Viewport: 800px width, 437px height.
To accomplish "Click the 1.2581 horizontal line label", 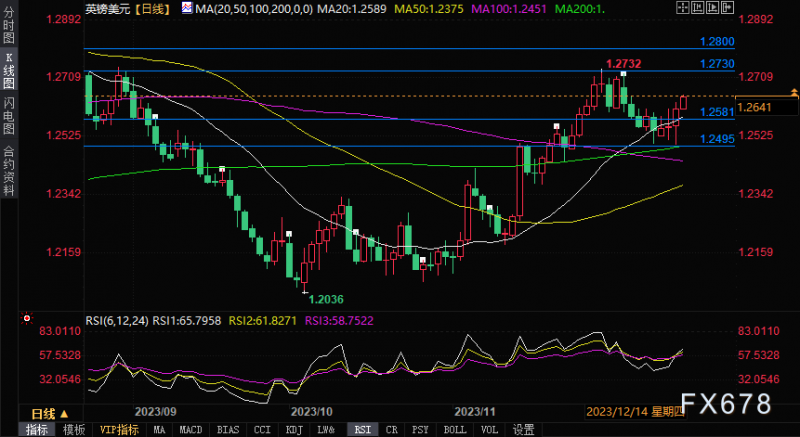I will 717,112.
